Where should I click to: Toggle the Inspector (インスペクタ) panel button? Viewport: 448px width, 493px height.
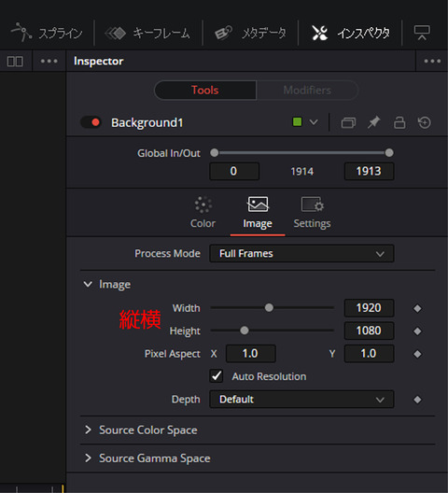point(351,33)
